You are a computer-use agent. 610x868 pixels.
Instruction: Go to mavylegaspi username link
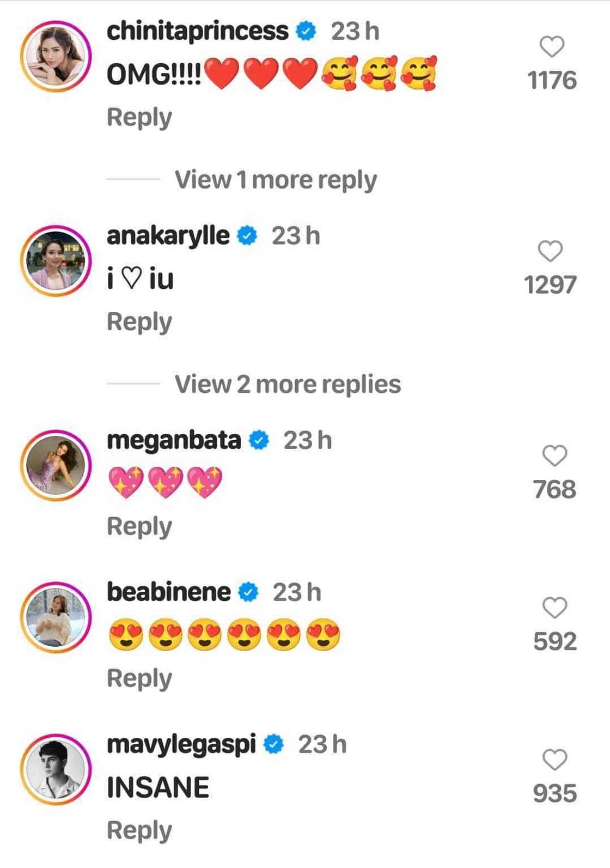coord(181,744)
